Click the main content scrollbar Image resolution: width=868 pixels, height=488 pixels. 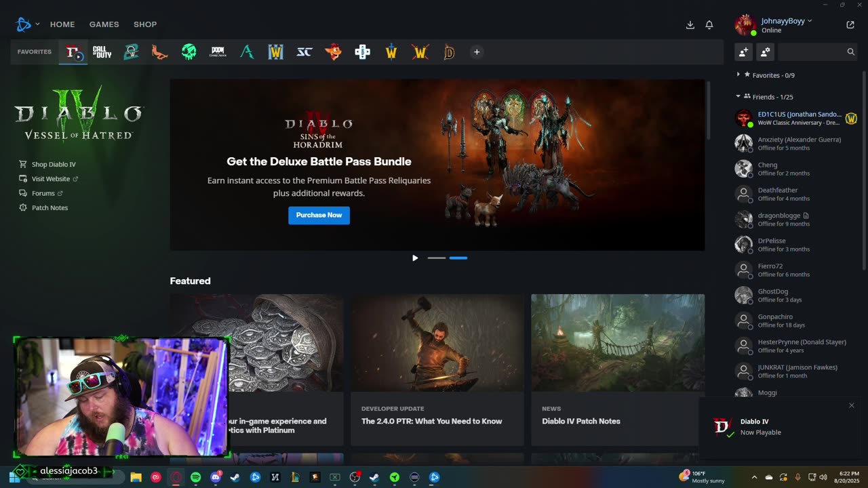click(708, 110)
